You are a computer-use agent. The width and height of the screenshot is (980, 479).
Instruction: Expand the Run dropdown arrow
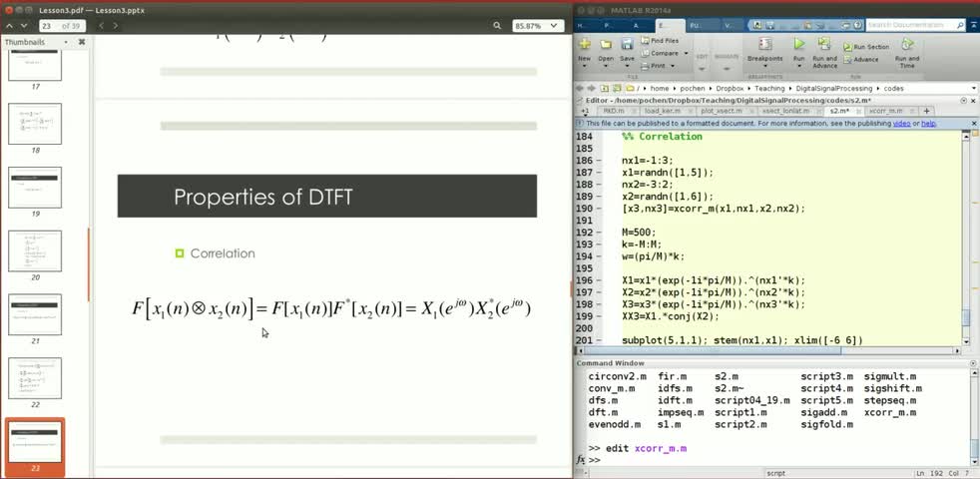click(798, 66)
